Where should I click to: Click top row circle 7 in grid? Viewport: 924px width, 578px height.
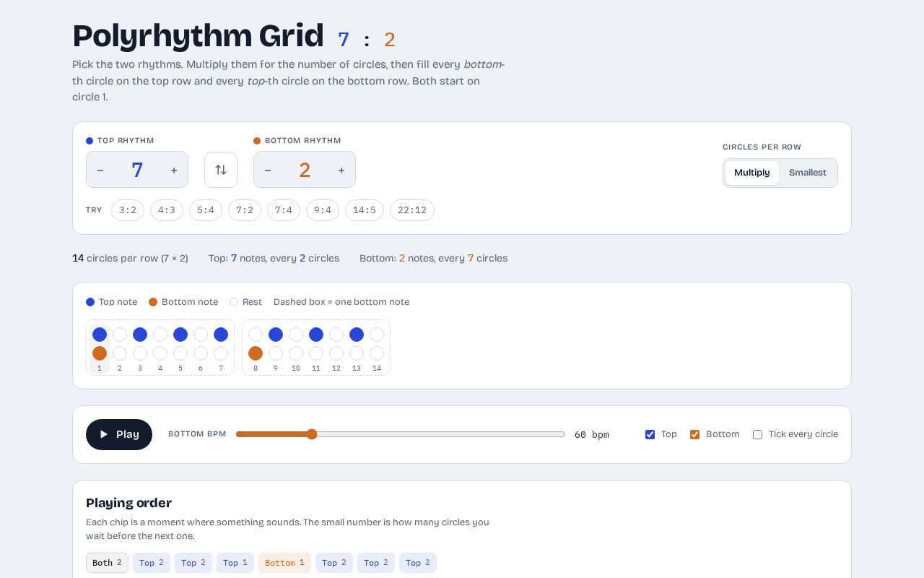pos(221,335)
